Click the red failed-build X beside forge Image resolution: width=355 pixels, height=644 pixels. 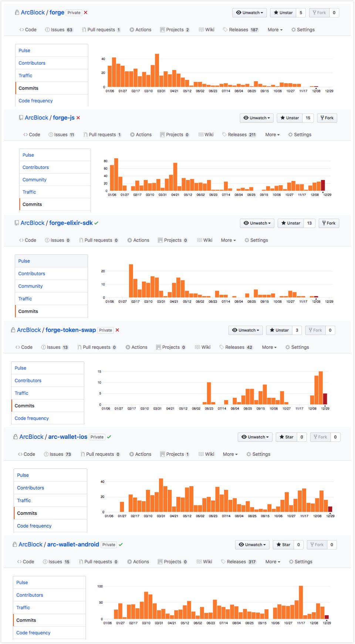click(x=86, y=13)
